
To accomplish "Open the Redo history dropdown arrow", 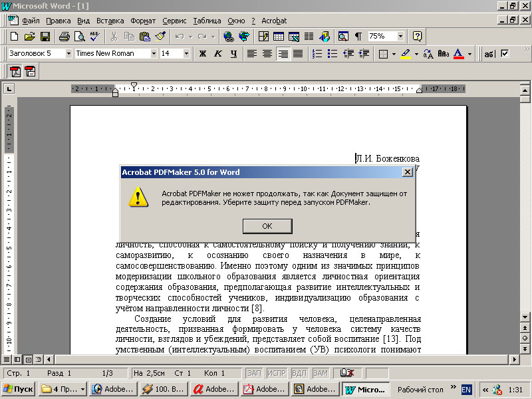I will point(213,37).
